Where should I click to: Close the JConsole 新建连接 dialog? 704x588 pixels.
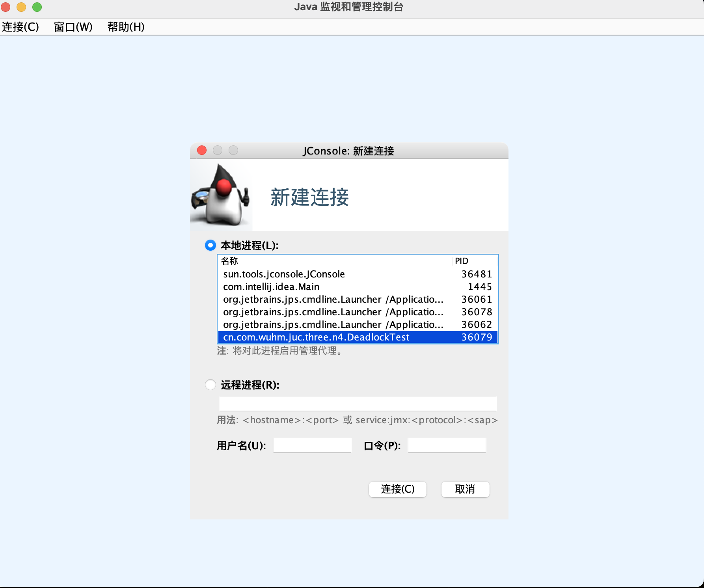(x=202, y=150)
